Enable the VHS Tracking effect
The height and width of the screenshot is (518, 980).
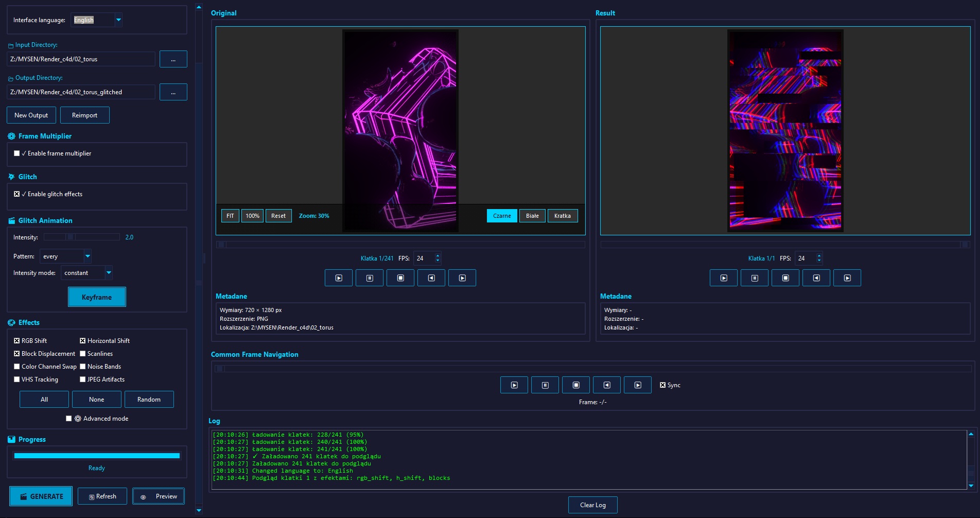16,379
